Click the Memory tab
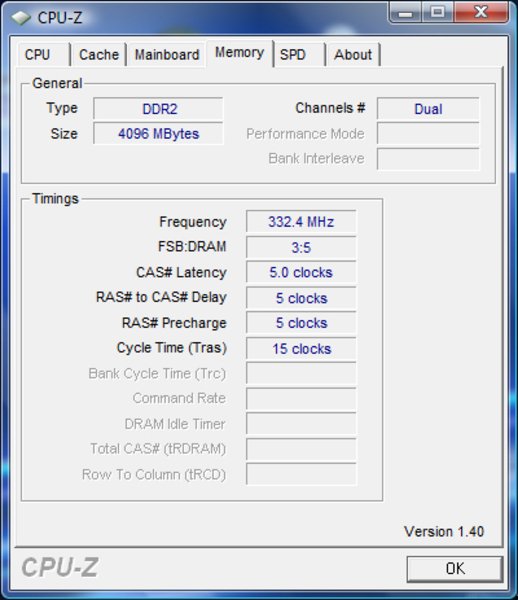 [239, 53]
